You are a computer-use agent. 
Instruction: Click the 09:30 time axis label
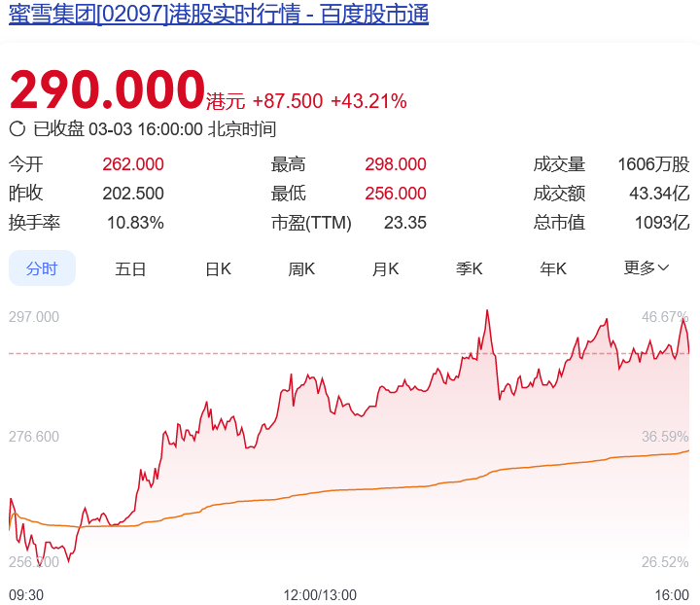click(x=26, y=594)
